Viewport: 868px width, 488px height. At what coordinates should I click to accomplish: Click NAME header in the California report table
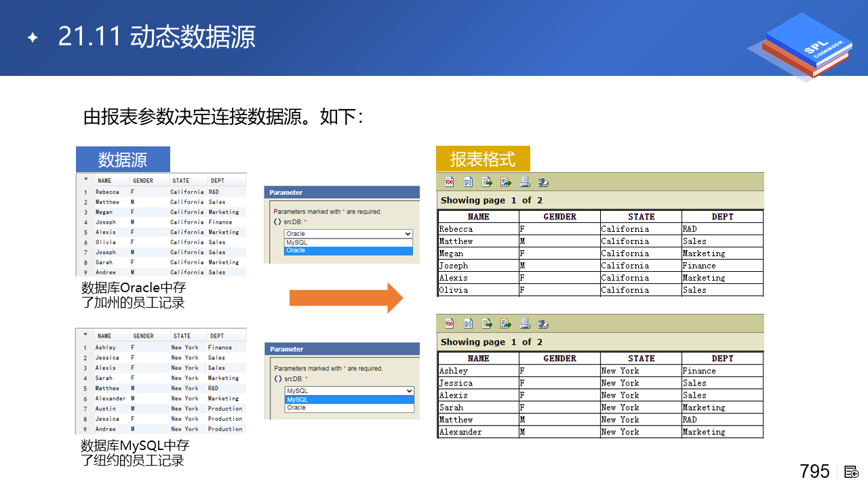[x=479, y=217]
